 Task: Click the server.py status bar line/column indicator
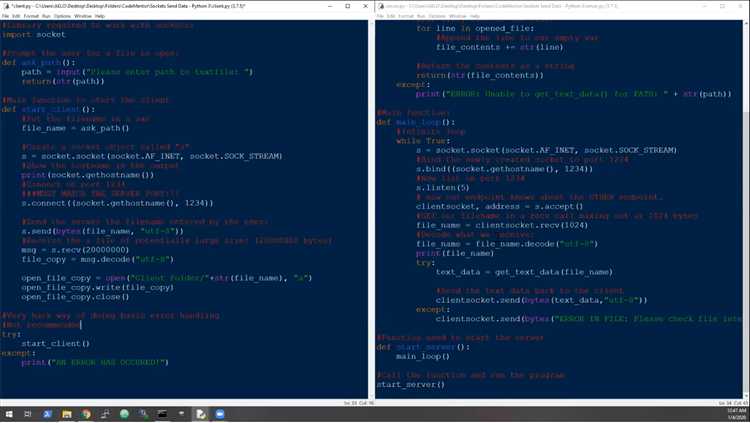(734, 403)
